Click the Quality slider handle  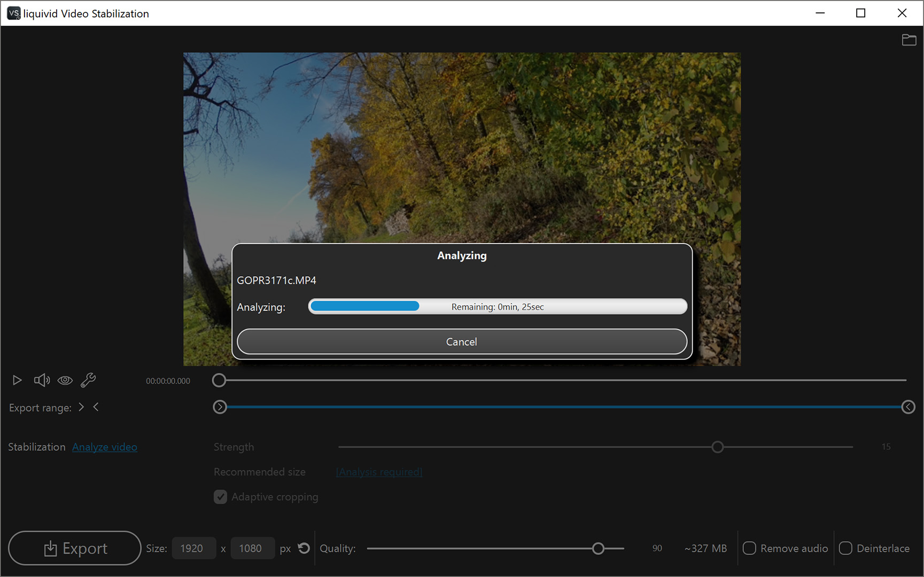pyautogui.click(x=598, y=548)
